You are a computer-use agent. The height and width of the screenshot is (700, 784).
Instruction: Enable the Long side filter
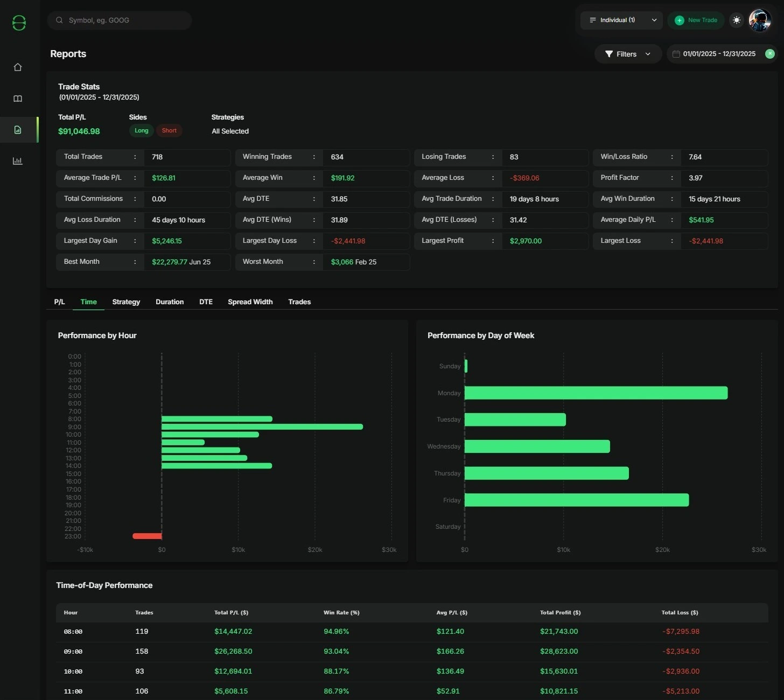(141, 130)
